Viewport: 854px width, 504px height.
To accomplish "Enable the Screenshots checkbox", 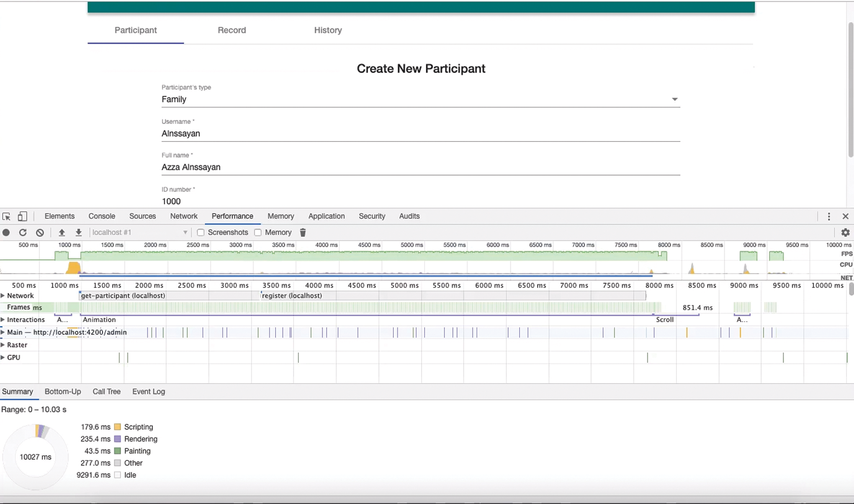I will [201, 232].
